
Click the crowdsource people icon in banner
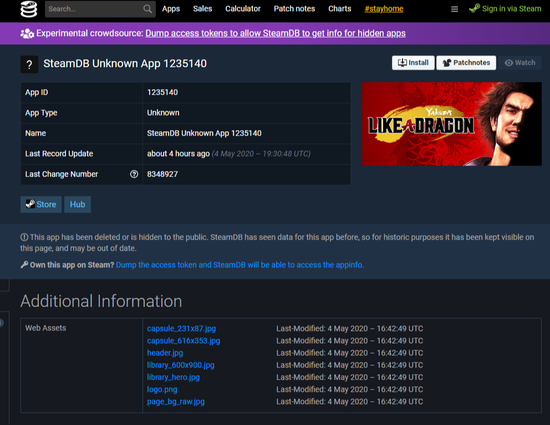click(x=27, y=34)
